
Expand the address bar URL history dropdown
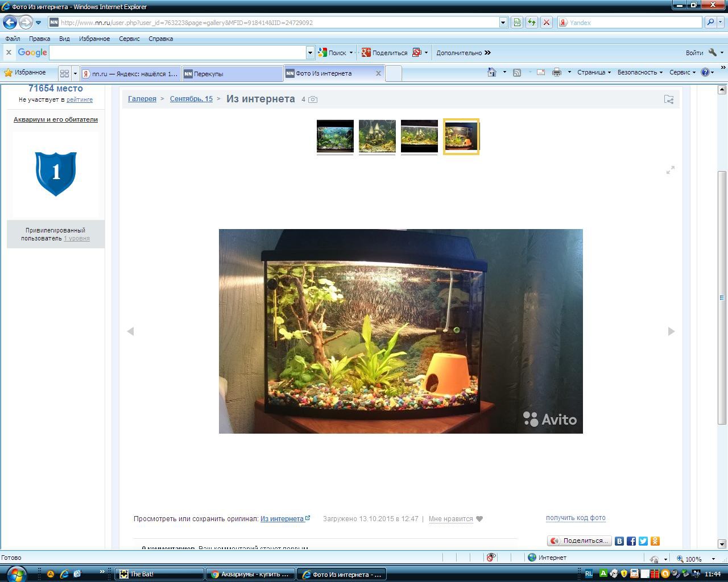click(x=503, y=23)
